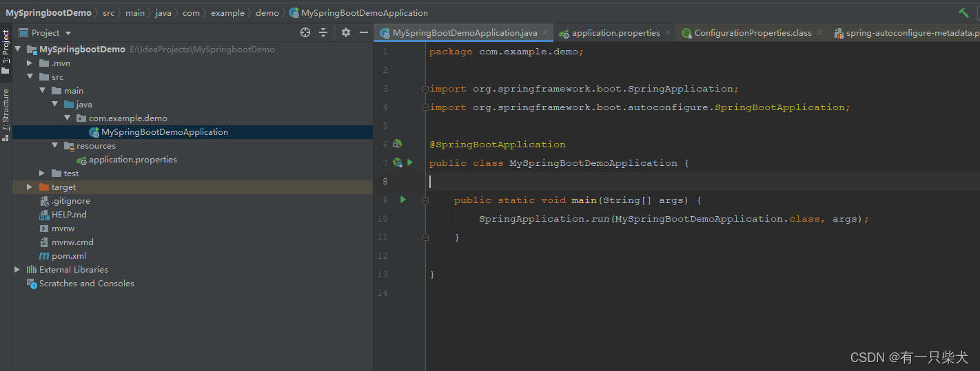Expand the target folder

pyautogui.click(x=30, y=187)
